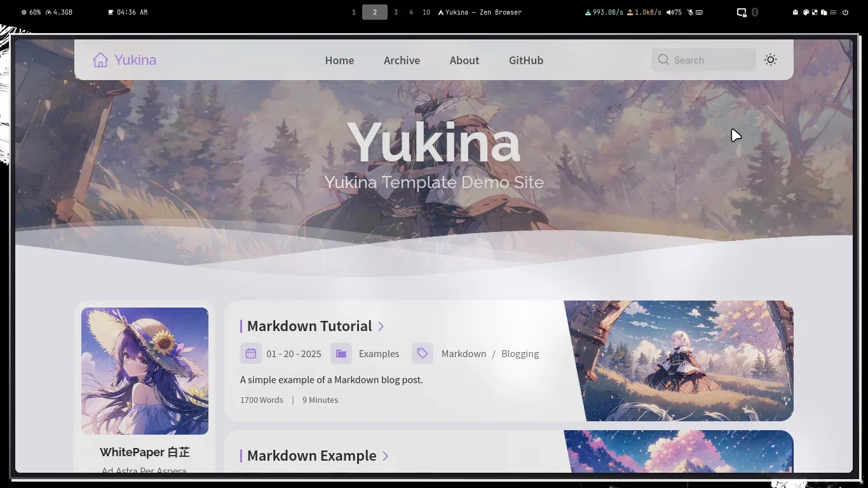Screen dimensions: 868x488
Task: Click the WhitePaper avatar image
Action: (145, 371)
